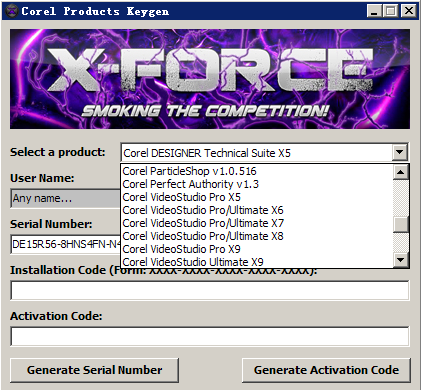Click the 'User Name:' label

coord(42,178)
